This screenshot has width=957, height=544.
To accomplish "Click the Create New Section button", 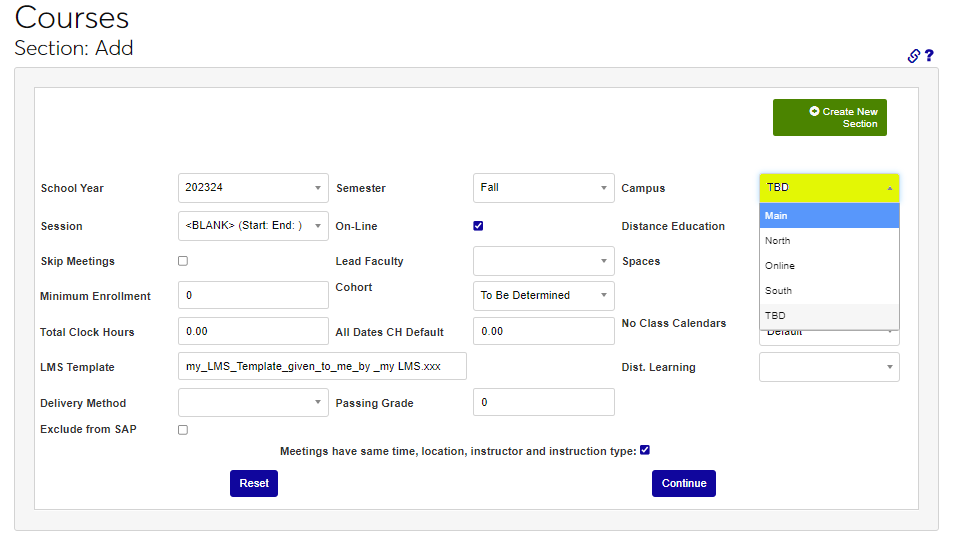I will tap(829, 117).
